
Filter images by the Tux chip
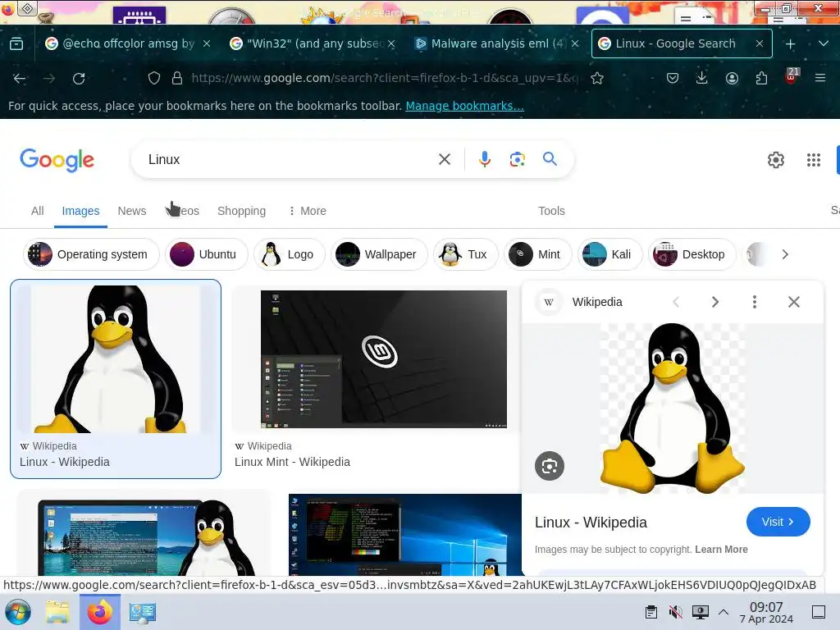coord(466,254)
